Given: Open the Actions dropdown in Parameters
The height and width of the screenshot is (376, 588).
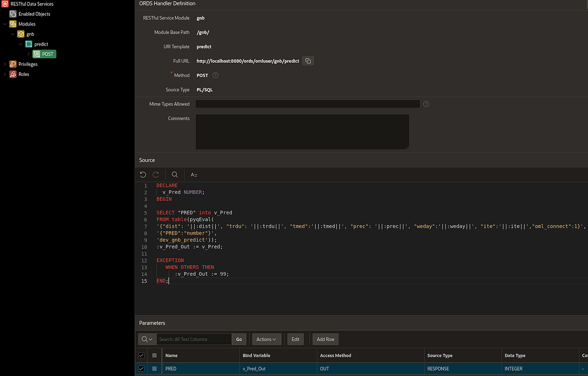Looking at the screenshot, I should [266, 339].
